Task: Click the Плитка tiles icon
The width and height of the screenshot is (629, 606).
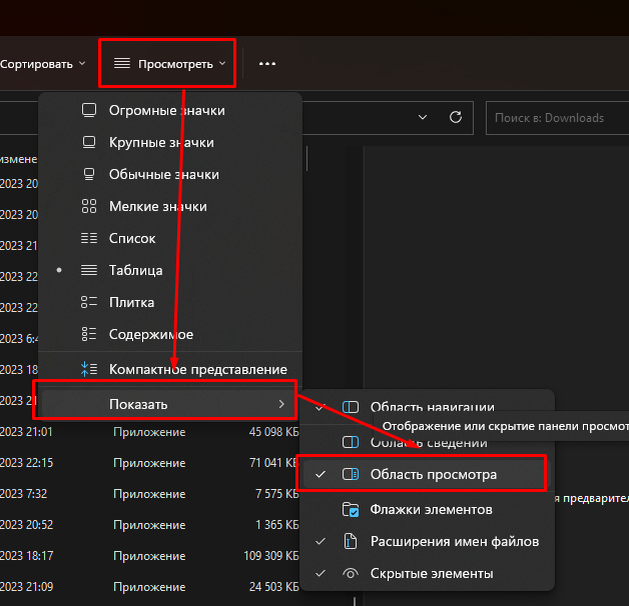Action: click(89, 302)
